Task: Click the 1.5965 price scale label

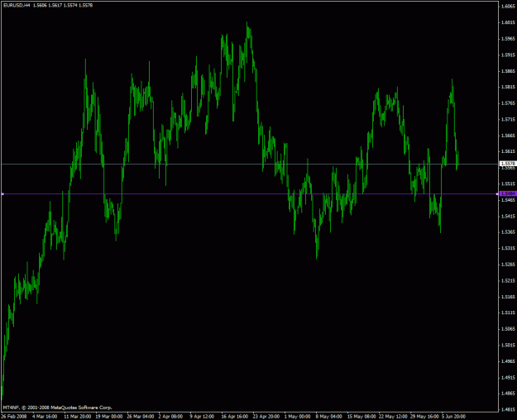Action: 508,39
